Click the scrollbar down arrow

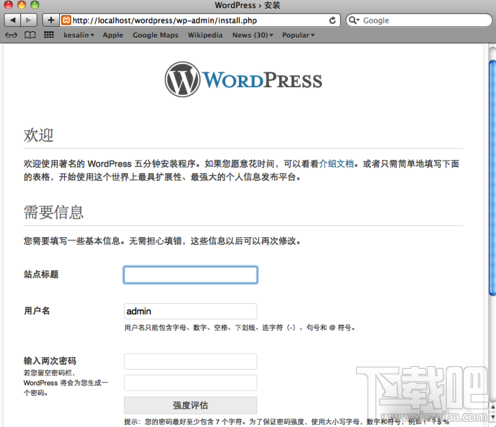point(493,417)
